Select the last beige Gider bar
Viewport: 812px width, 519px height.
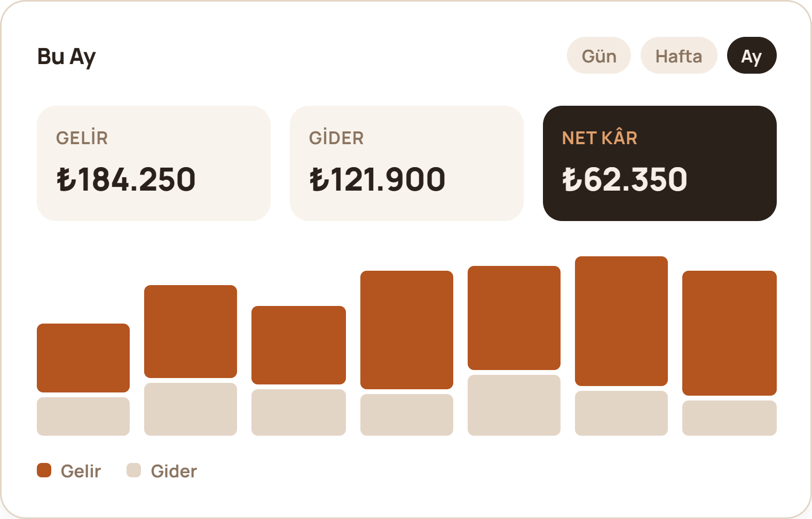tap(729, 418)
